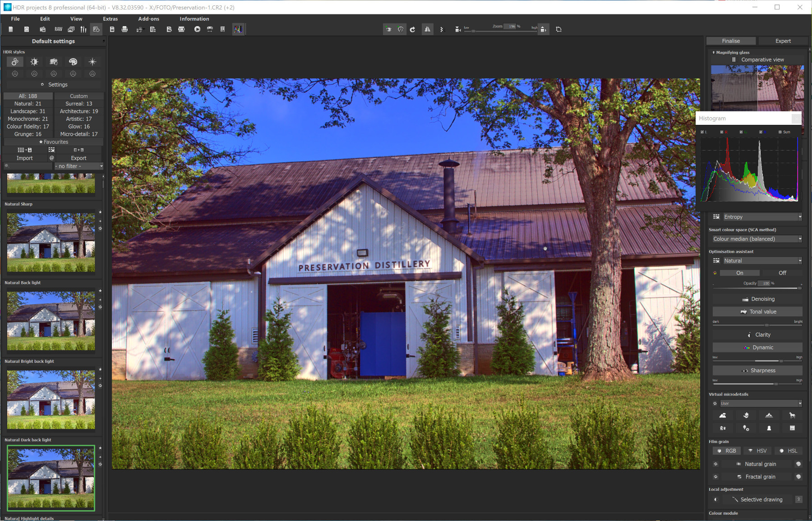812x521 pixels.
Task: Open the Edit menu
Action: click(45, 19)
